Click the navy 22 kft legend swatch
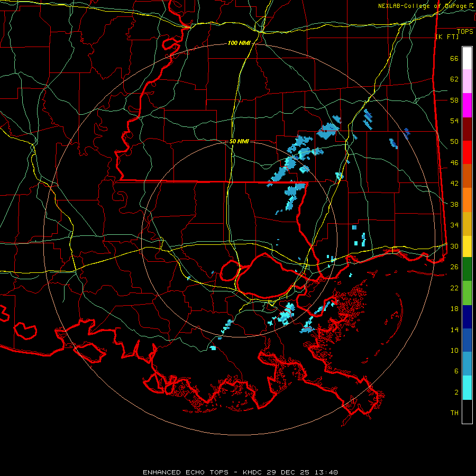Screen dimensions: 476x476 click(x=467, y=317)
